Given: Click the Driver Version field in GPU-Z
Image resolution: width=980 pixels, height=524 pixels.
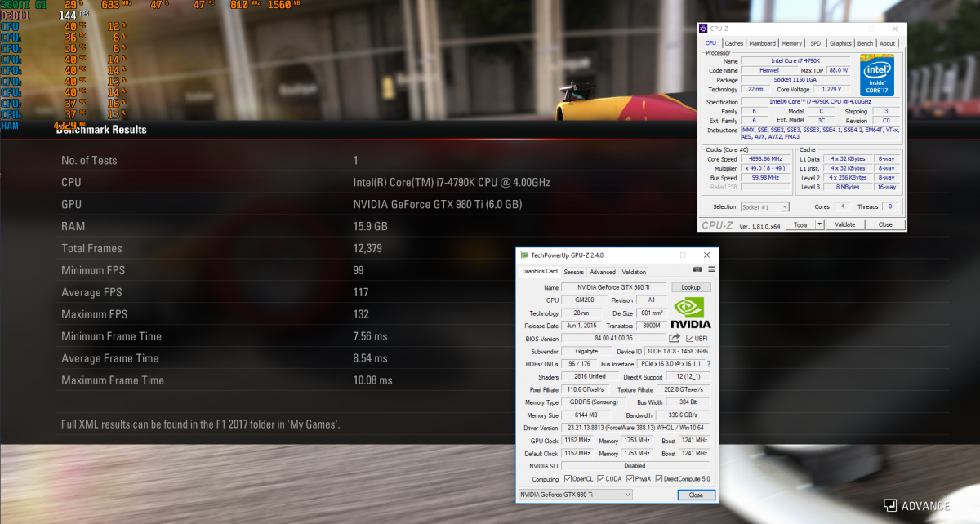Looking at the screenshot, I should [x=636, y=428].
